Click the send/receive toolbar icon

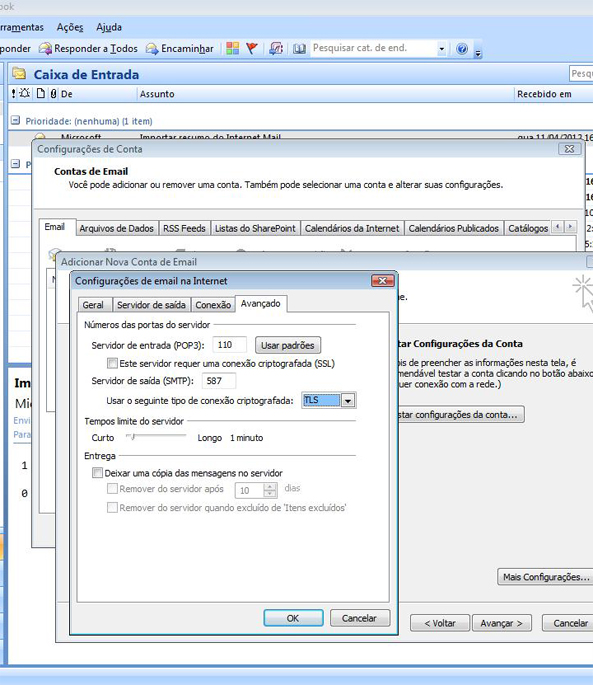tap(276, 48)
